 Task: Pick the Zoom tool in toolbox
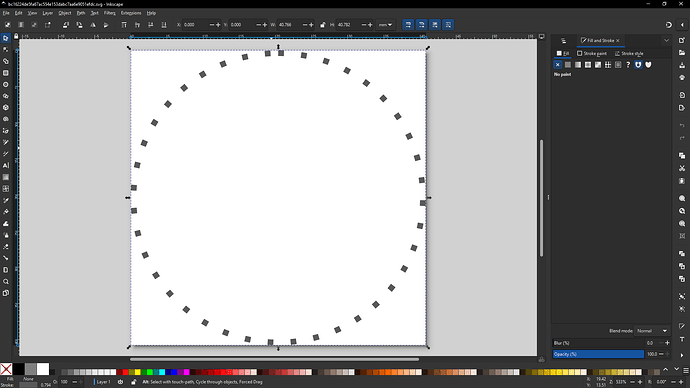click(x=6, y=282)
